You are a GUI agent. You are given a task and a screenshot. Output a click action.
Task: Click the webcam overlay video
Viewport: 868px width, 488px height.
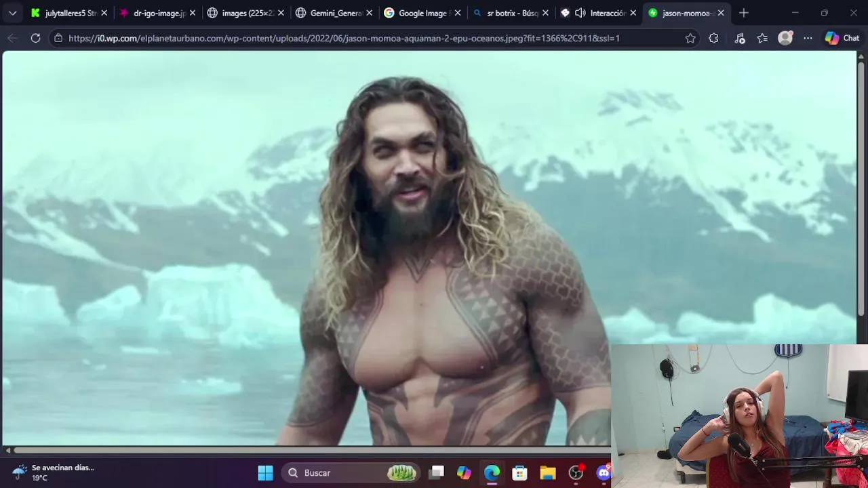pos(739,416)
